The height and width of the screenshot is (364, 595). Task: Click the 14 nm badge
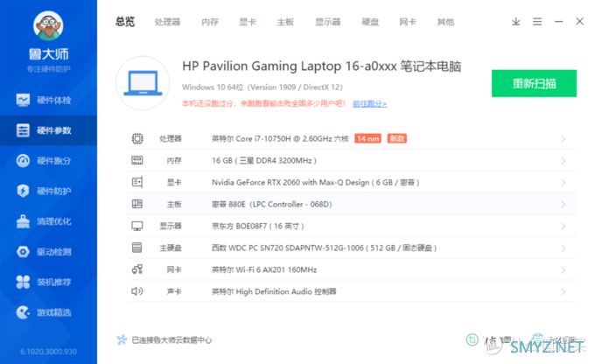(x=367, y=138)
